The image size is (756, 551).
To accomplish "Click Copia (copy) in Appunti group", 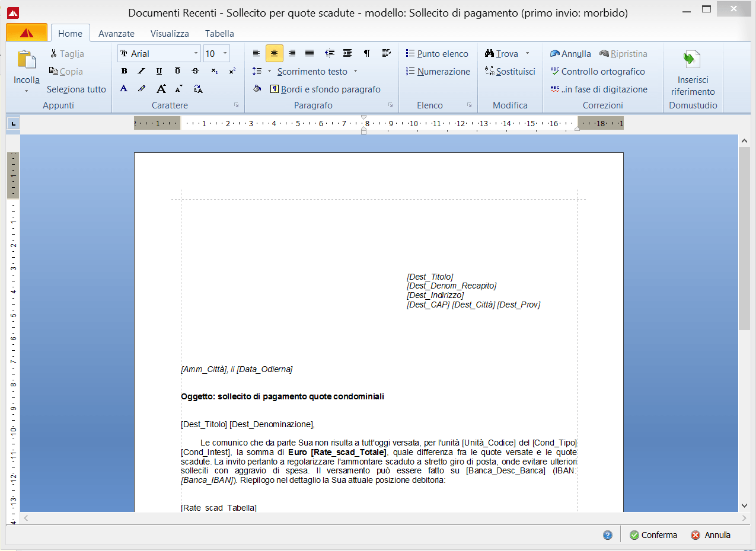I will [66, 72].
